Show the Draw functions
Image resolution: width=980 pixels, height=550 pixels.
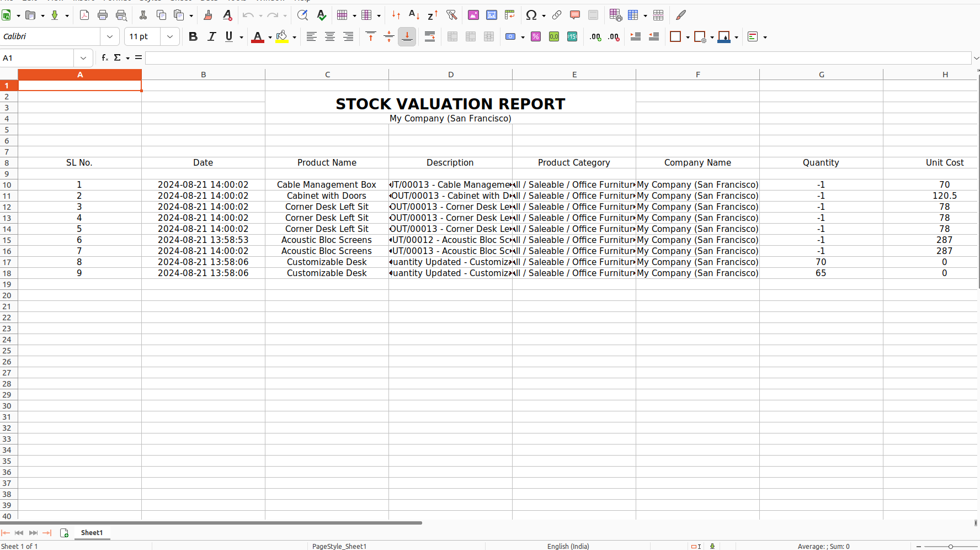pos(681,15)
